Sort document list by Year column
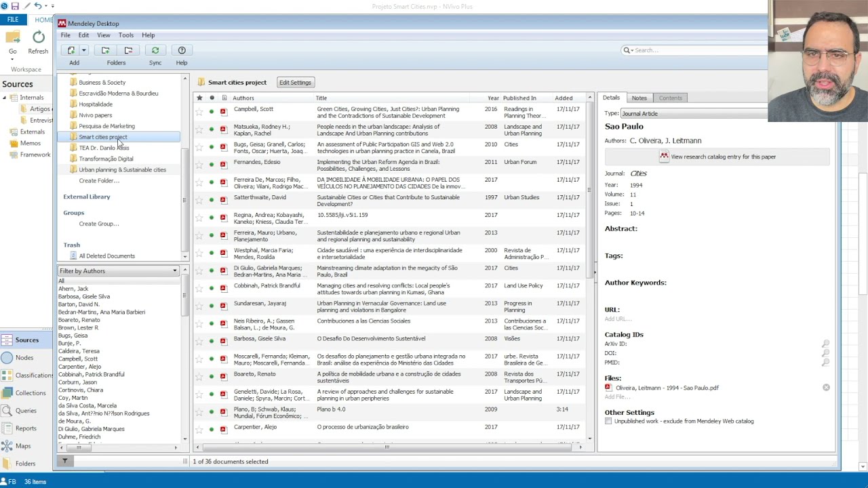The width and height of the screenshot is (868, 488). tap(493, 98)
